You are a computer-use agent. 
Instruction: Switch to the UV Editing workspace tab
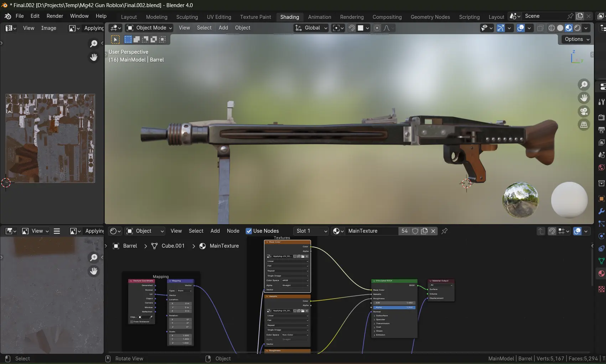pos(219,17)
